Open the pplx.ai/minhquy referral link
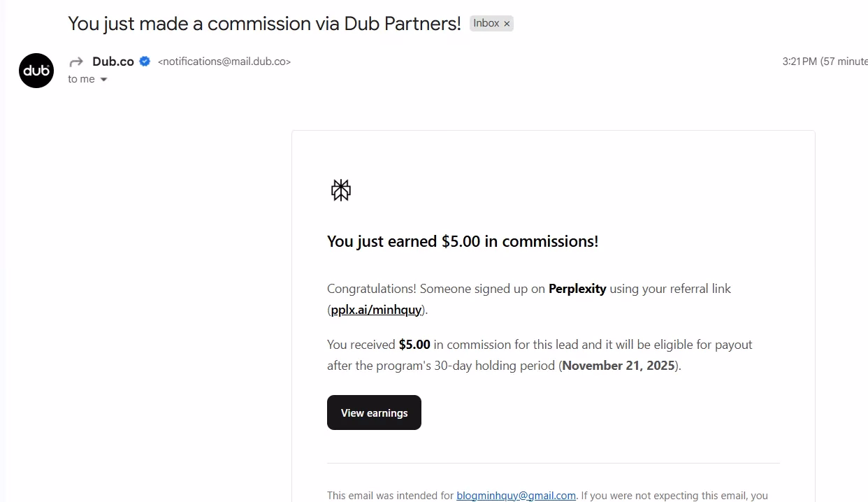The height and width of the screenshot is (502, 868). pyautogui.click(x=376, y=310)
